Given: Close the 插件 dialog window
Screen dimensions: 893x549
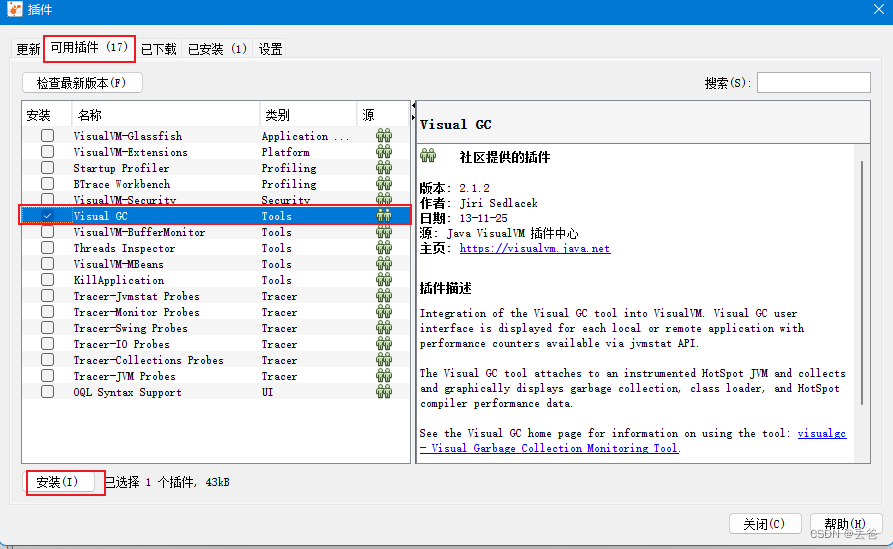Looking at the screenshot, I should click(879, 10).
